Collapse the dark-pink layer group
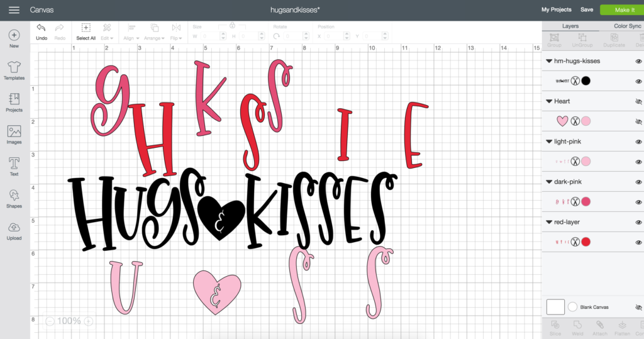 pos(549,182)
